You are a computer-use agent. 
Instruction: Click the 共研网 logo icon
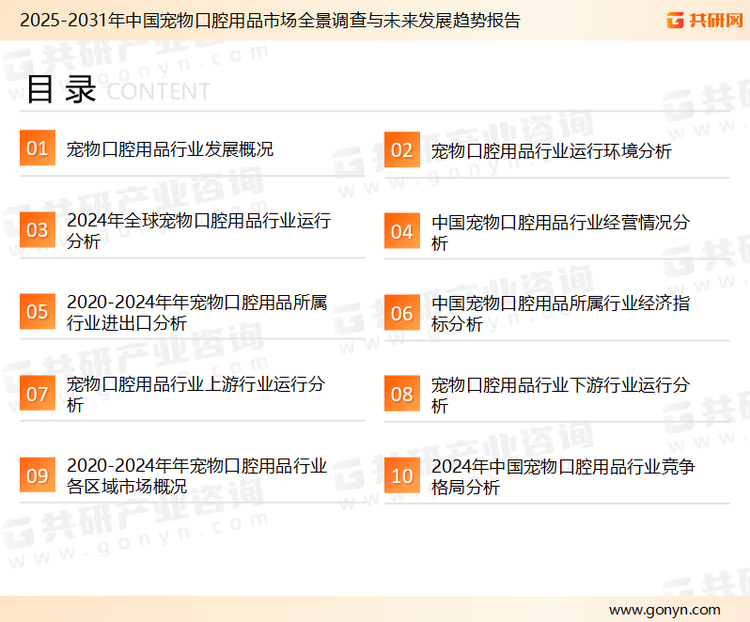[x=675, y=20]
